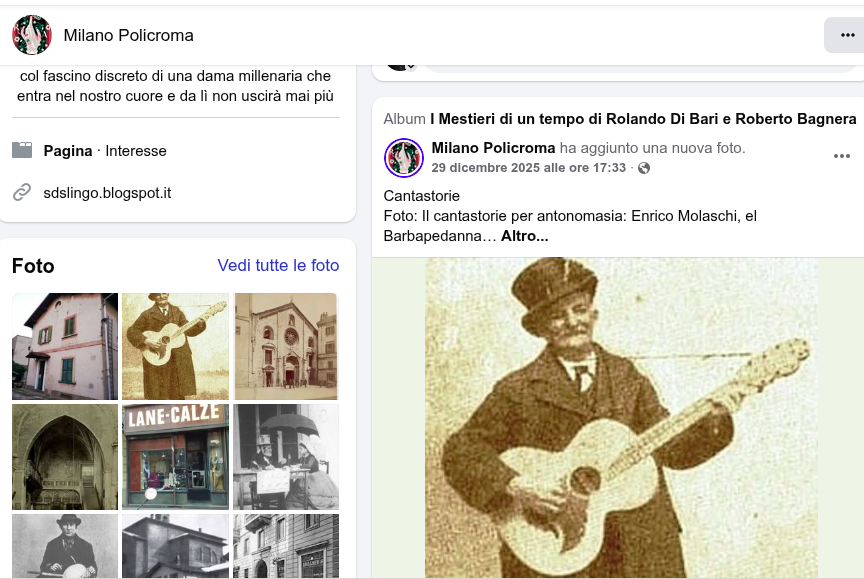
Task: Click the Pagina flag icon
Action: click(x=22, y=151)
